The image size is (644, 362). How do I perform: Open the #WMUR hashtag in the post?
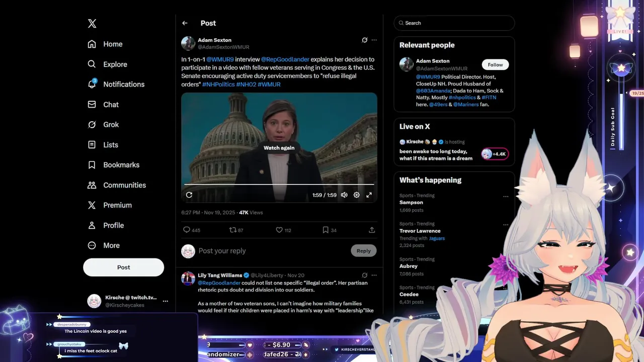(269, 84)
